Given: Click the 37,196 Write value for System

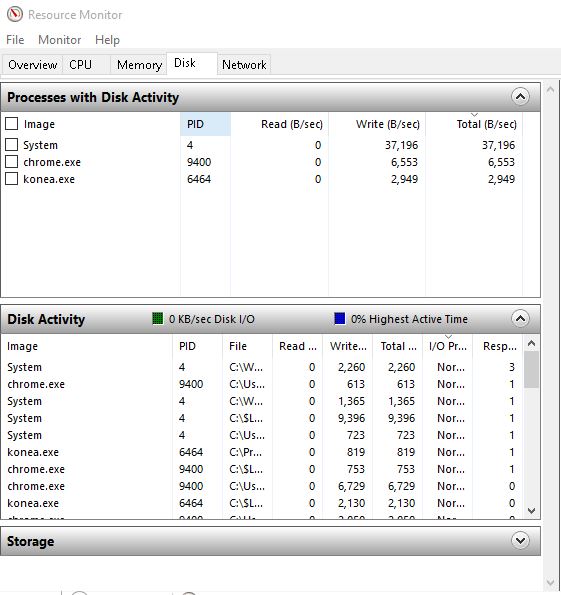Looking at the screenshot, I should [401, 145].
